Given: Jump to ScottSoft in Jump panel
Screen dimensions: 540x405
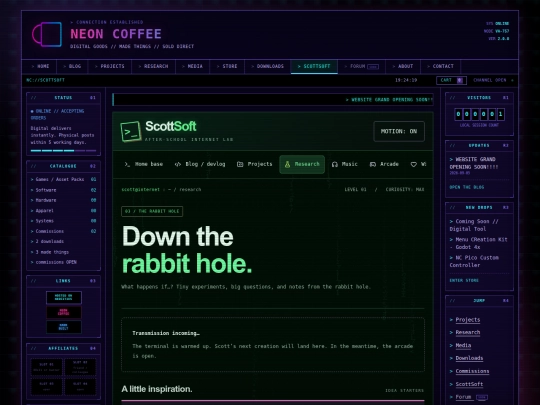Looking at the screenshot, I should [469, 384].
